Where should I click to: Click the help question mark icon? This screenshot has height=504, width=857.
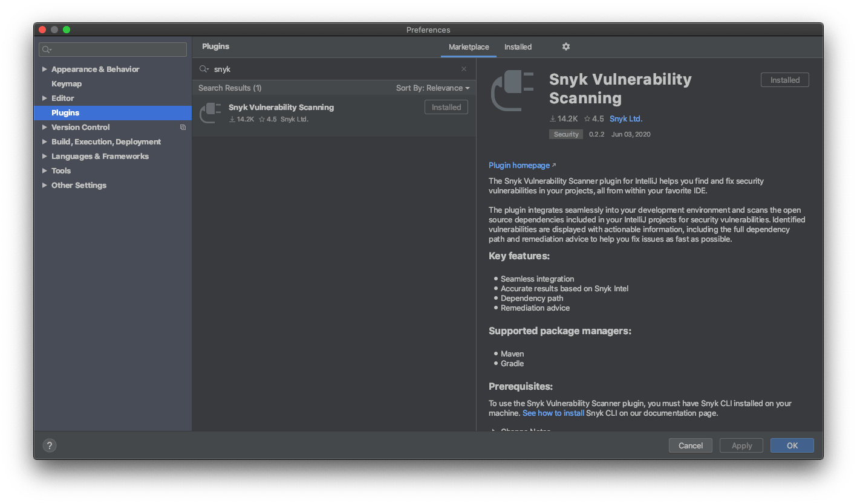point(50,446)
